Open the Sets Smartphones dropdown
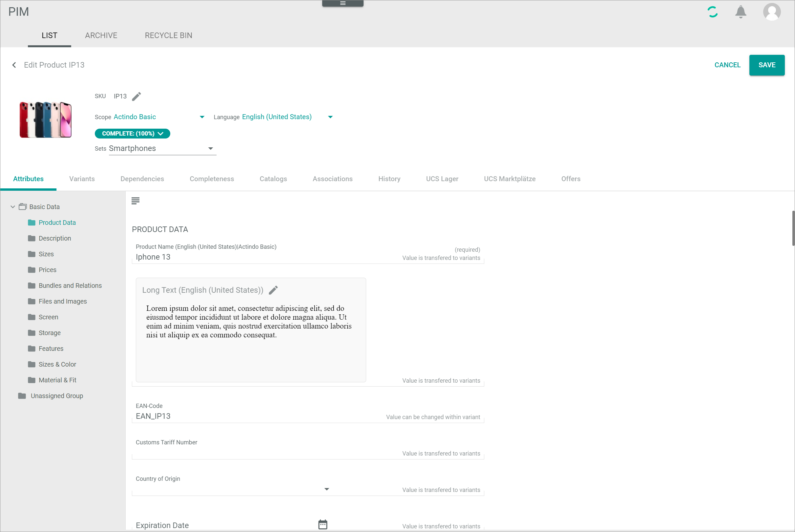 (x=162, y=149)
